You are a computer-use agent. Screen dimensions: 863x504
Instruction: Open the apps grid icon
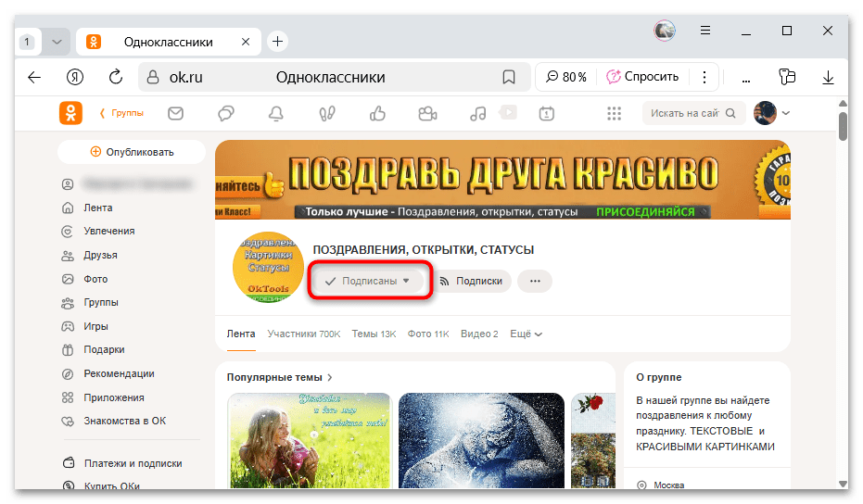(614, 113)
